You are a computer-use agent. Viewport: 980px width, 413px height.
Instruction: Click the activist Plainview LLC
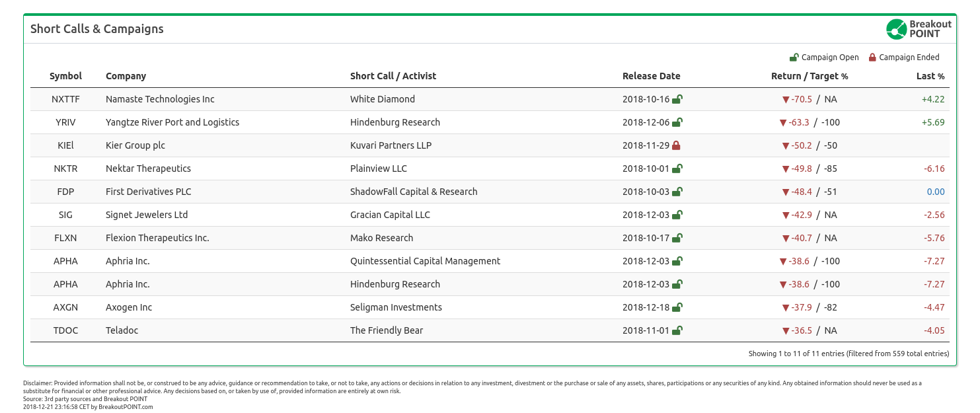click(379, 169)
